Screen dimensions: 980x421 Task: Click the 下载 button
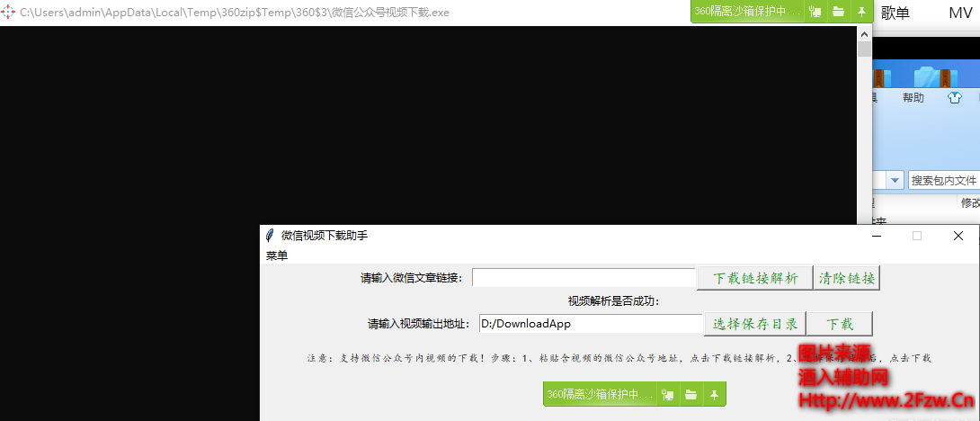[x=840, y=324]
